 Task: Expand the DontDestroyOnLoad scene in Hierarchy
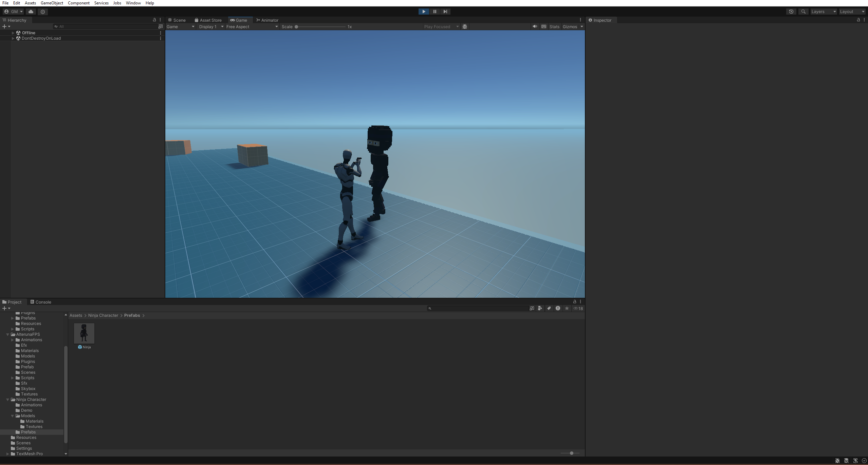click(13, 38)
